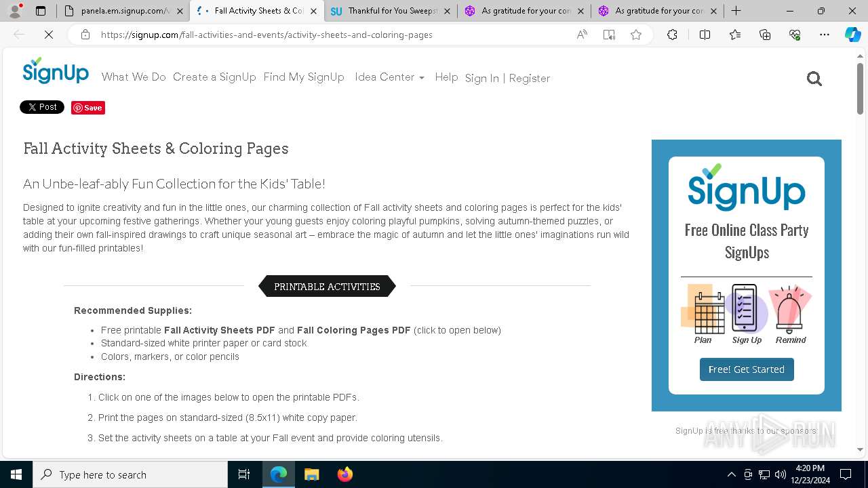Screen dimensions: 868x488
Task: Close the panela.em.signup.com tab
Action: click(180, 11)
